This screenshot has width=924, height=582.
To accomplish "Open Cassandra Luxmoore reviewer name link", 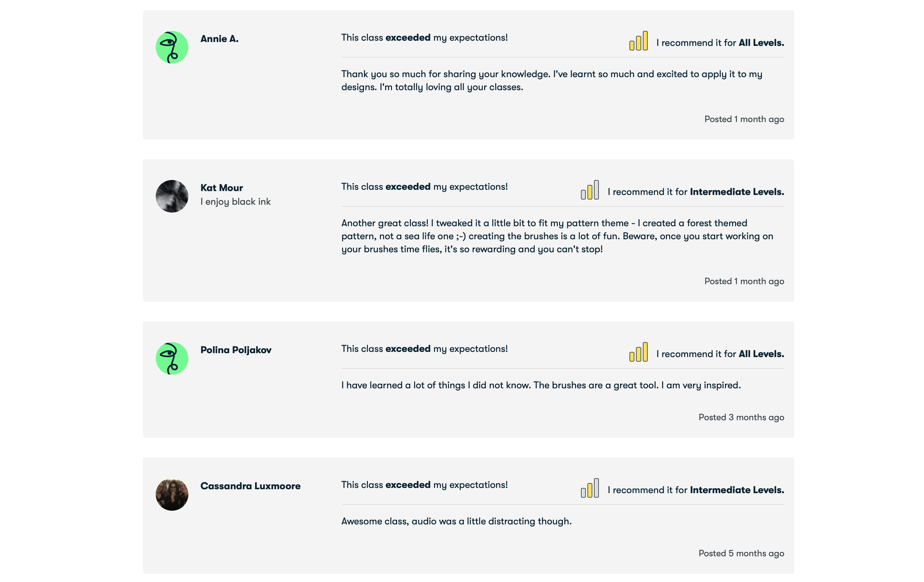I will [x=251, y=486].
